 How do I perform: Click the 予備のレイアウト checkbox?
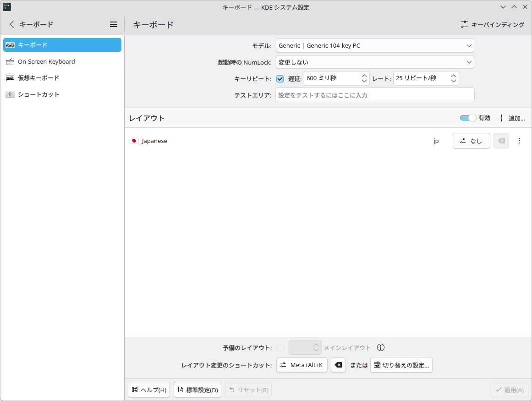point(280,348)
